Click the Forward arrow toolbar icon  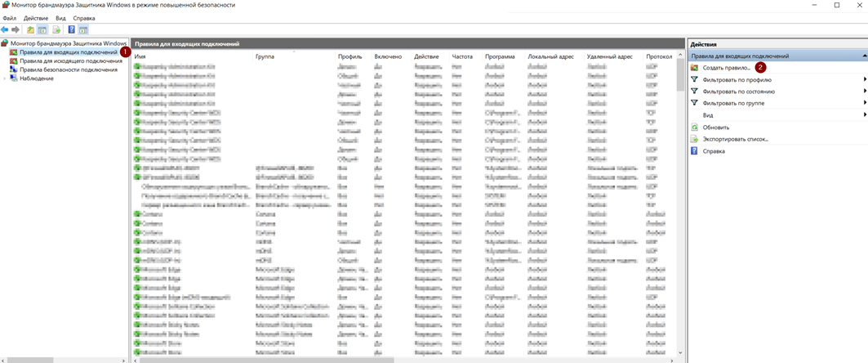(x=16, y=30)
